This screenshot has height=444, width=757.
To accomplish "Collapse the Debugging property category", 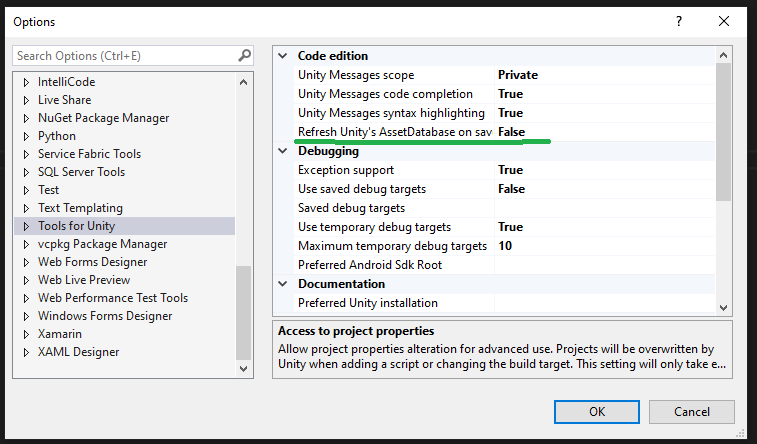I will 284,151.
